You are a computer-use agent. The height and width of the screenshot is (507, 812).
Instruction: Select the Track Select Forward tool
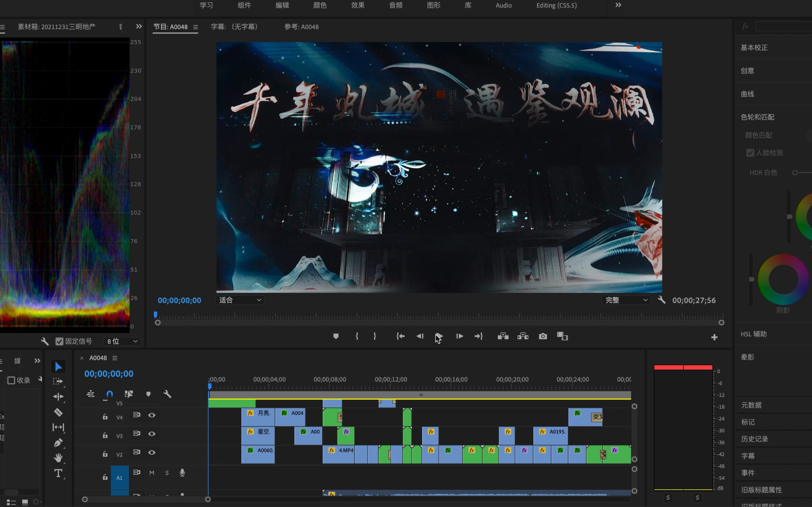tap(58, 381)
